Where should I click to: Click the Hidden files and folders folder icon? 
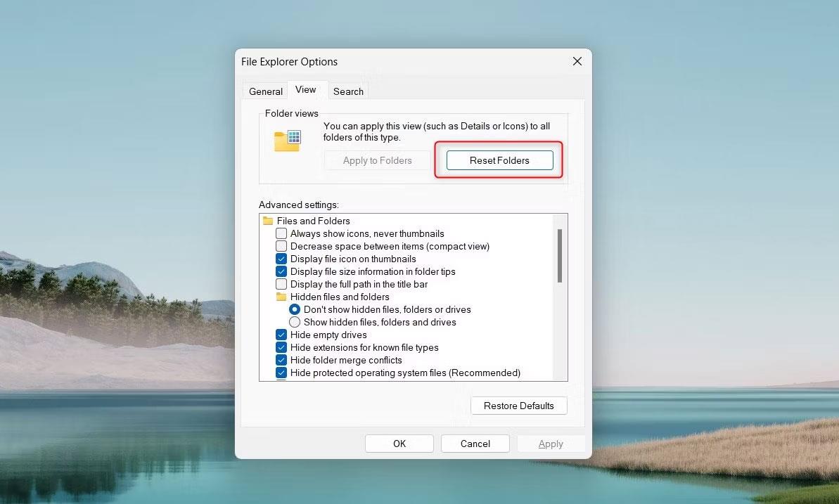coord(281,297)
